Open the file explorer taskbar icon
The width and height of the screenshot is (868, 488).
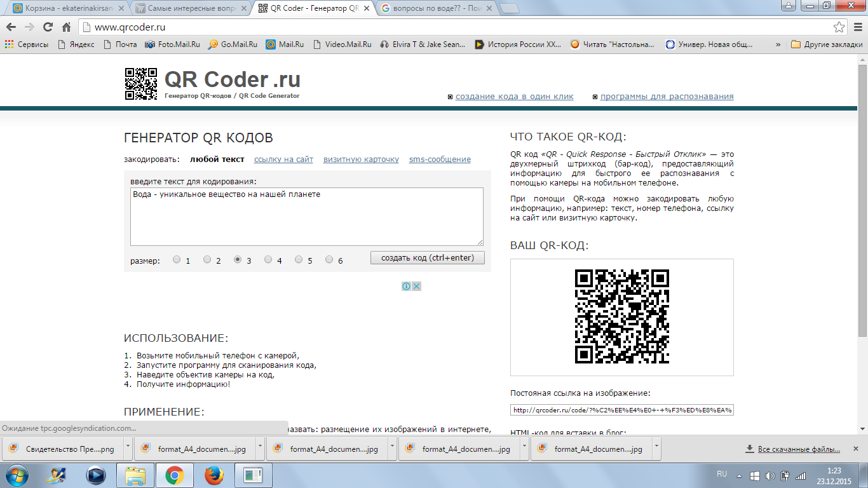point(135,475)
